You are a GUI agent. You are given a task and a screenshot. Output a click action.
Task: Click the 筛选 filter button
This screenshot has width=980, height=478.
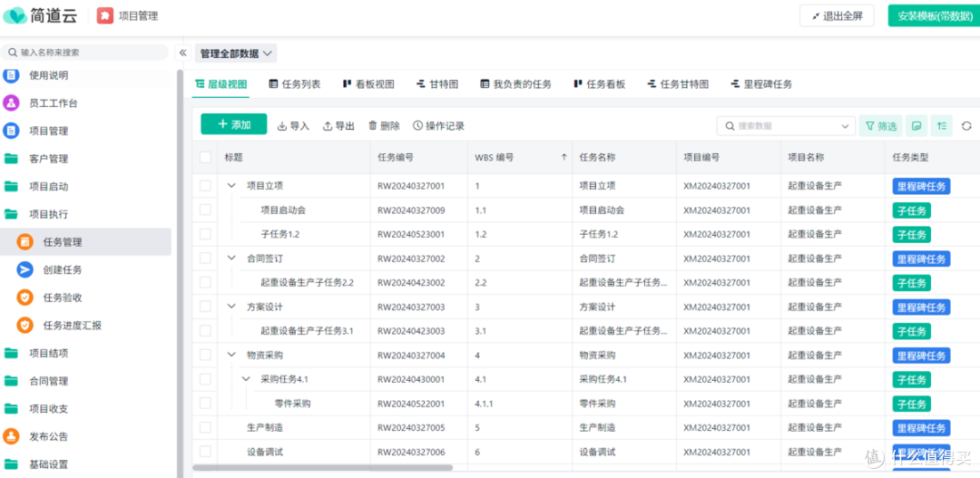click(880, 125)
